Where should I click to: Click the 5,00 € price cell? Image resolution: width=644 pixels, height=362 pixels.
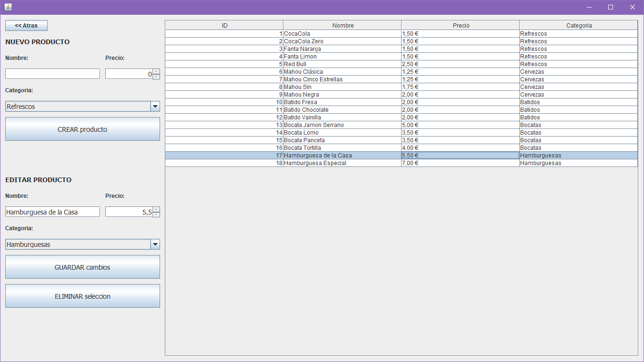[x=461, y=125]
